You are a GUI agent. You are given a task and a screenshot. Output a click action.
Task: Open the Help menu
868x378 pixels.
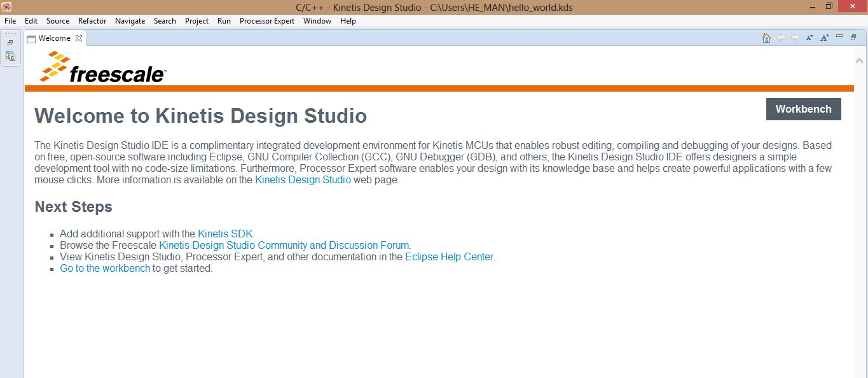pyautogui.click(x=348, y=21)
